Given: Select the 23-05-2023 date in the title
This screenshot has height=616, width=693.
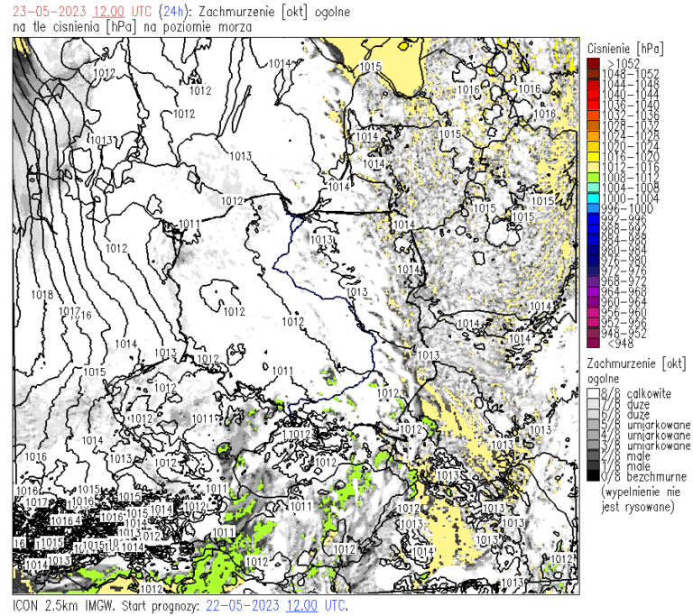Looking at the screenshot, I should coord(50,12).
